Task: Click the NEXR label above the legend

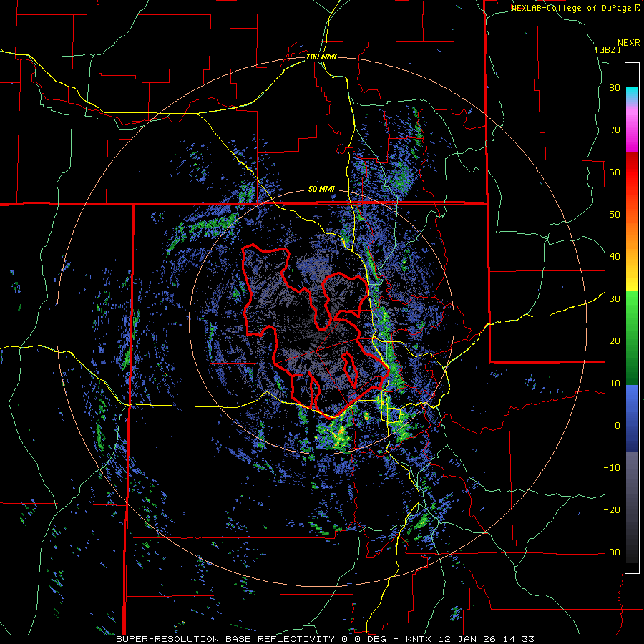Action: point(628,43)
